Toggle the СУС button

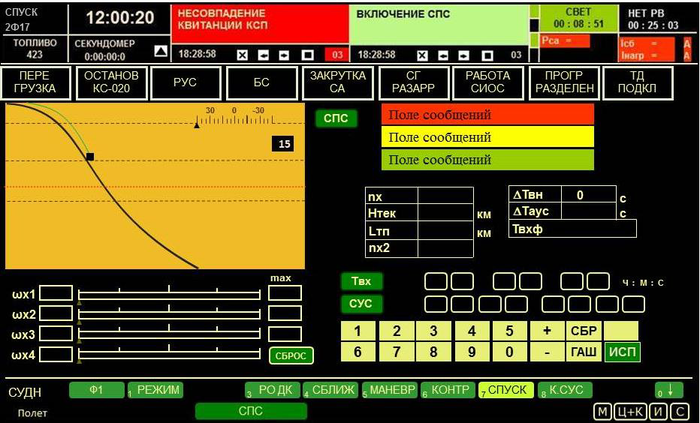click(x=361, y=303)
